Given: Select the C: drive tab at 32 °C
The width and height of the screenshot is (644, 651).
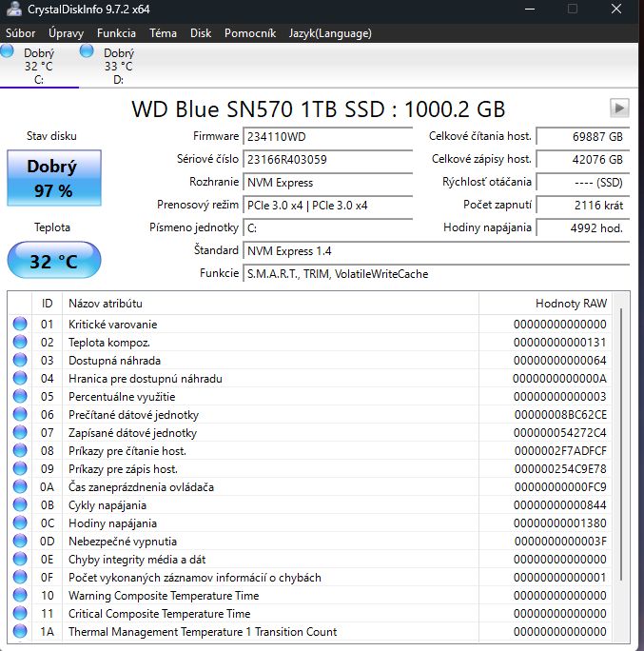Looking at the screenshot, I should coord(39,66).
